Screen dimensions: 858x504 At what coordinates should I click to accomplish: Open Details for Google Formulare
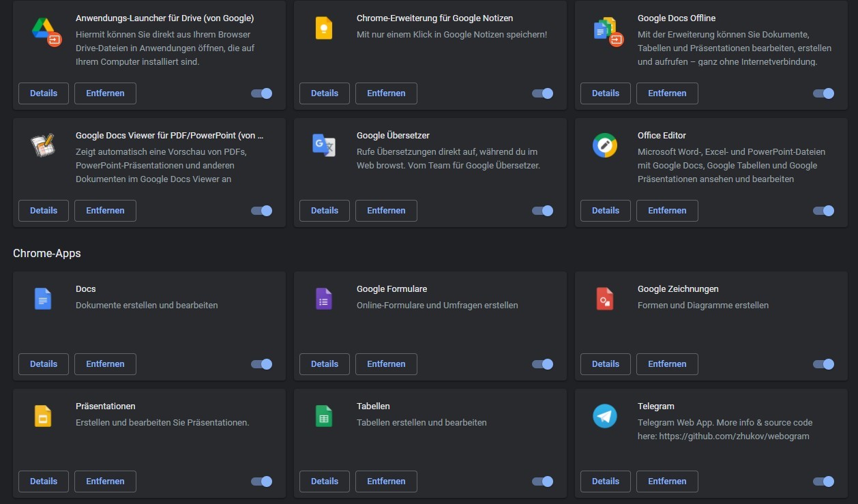pos(324,364)
